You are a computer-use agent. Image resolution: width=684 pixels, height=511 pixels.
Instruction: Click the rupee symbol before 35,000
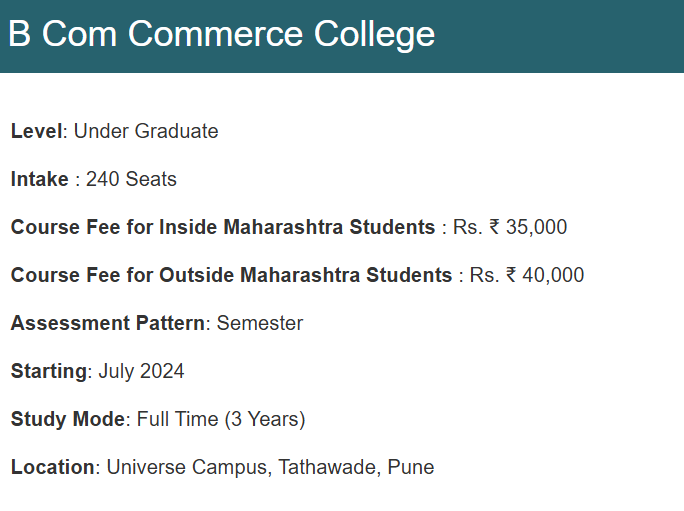[494, 227]
